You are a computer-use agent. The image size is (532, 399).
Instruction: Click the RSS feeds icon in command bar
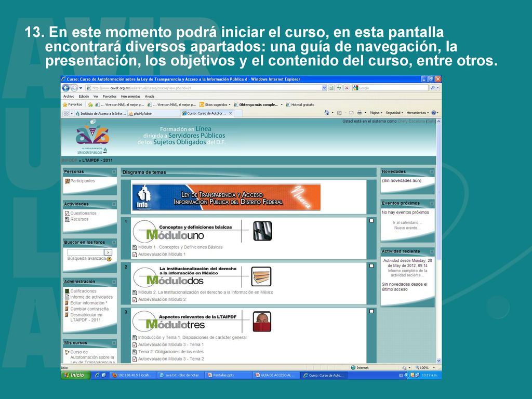[339, 113]
